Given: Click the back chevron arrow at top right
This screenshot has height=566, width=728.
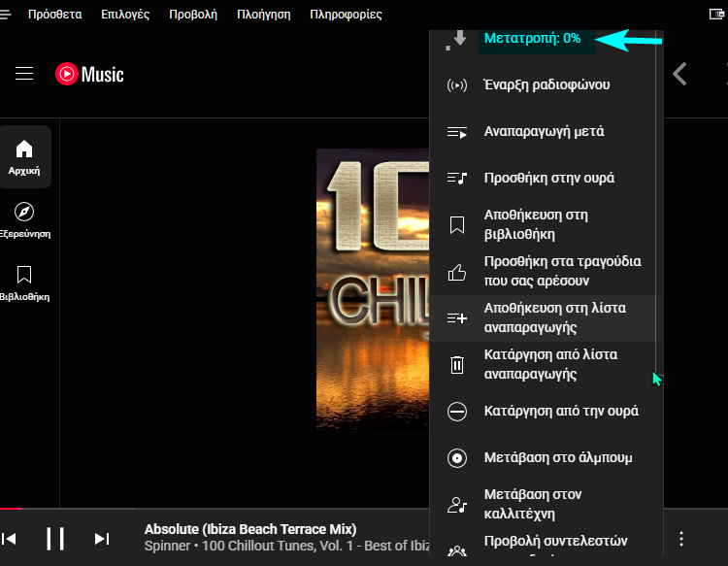Looking at the screenshot, I should [679, 74].
